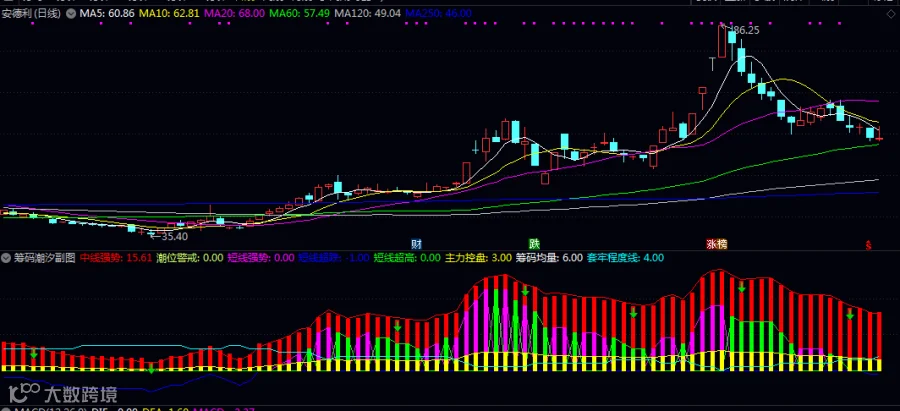Click the red $ marker icon

point(869,245)
